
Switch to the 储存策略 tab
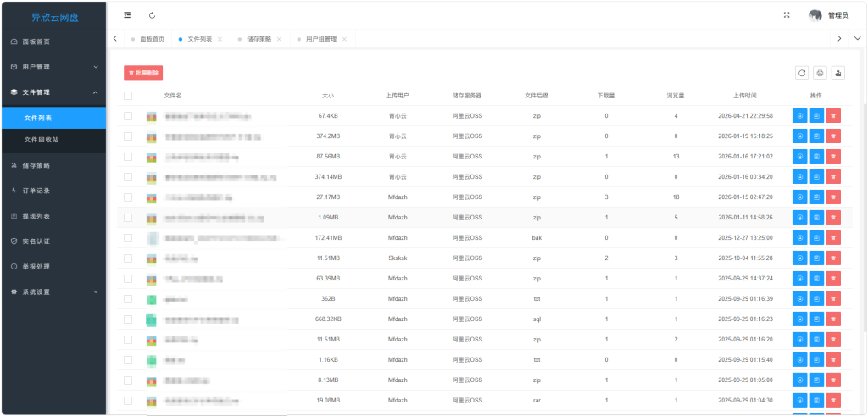[x=259, y=39]
